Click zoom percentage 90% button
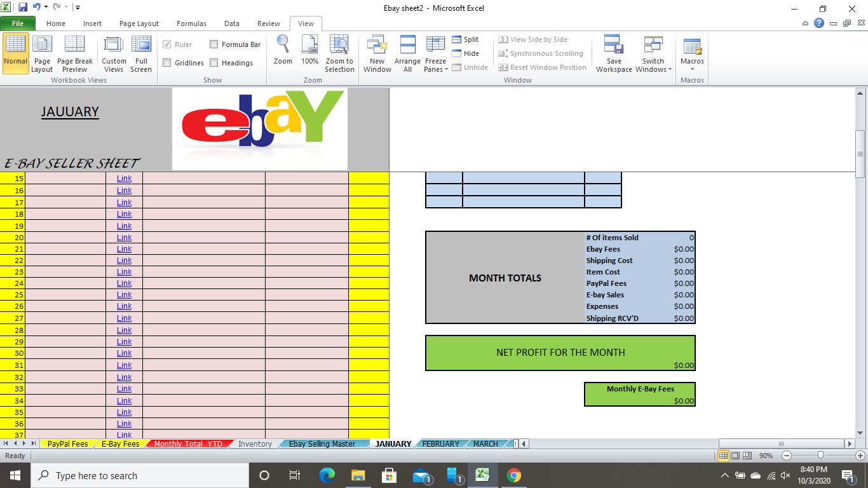 tap(766, 456)
